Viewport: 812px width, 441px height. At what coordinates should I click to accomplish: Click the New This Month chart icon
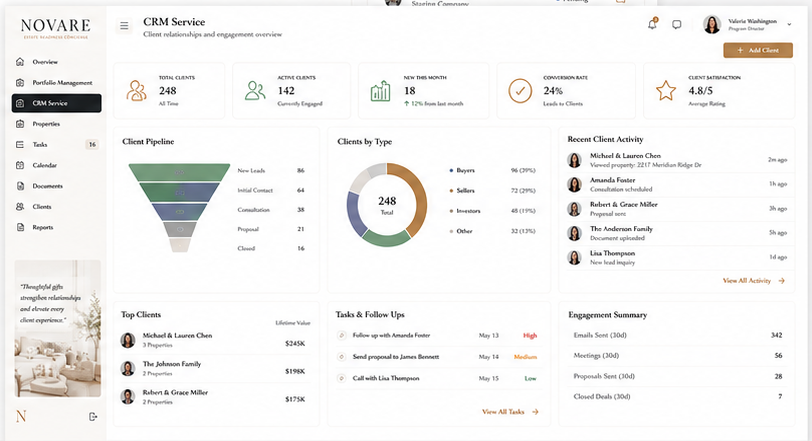click(x=381, y=91)
